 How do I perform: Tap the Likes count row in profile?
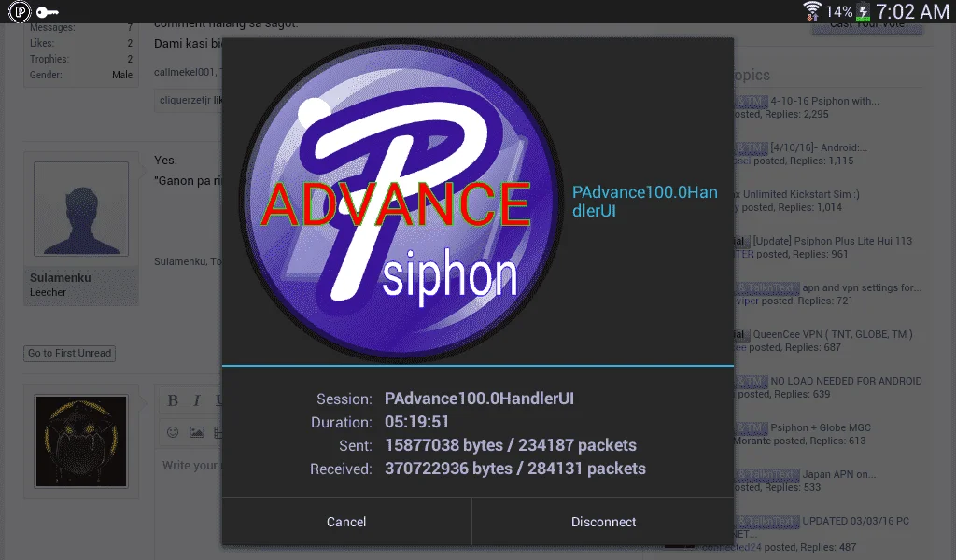click(x=80, y=43)
